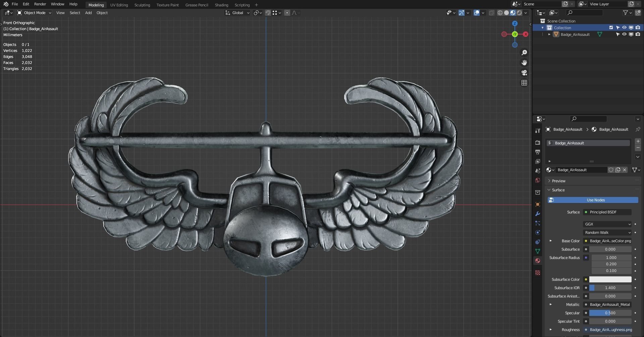
Task: Open viewport shading options dropdown arrow
Action: pyautogui.click(x=526, y=13)
